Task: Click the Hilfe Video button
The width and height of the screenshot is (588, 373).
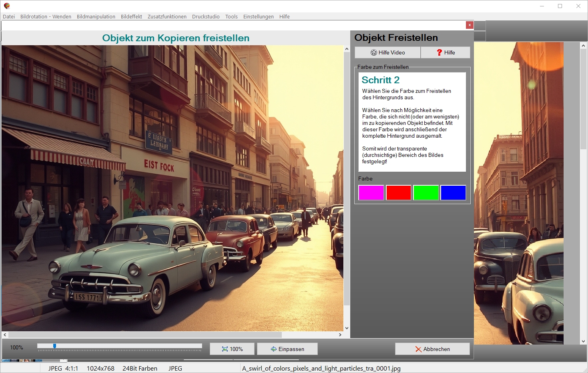Action: click(x=387, y=52)
